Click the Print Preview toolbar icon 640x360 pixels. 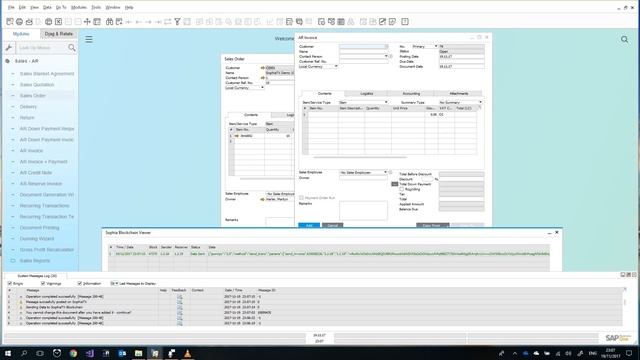[x=10, y=22]
